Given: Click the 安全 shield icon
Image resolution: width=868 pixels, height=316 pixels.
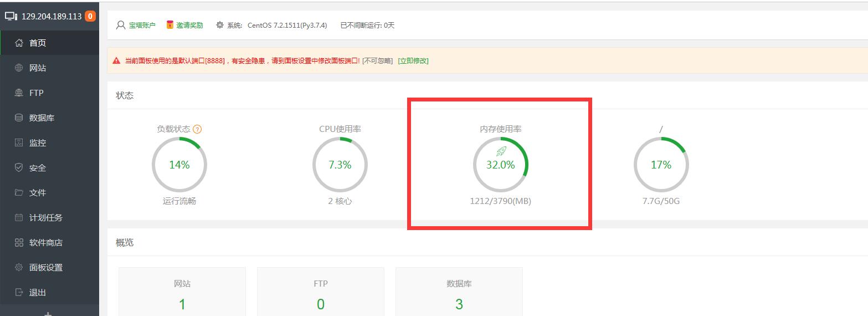Looking at the screenshot, I should click(x=19, y=167).
